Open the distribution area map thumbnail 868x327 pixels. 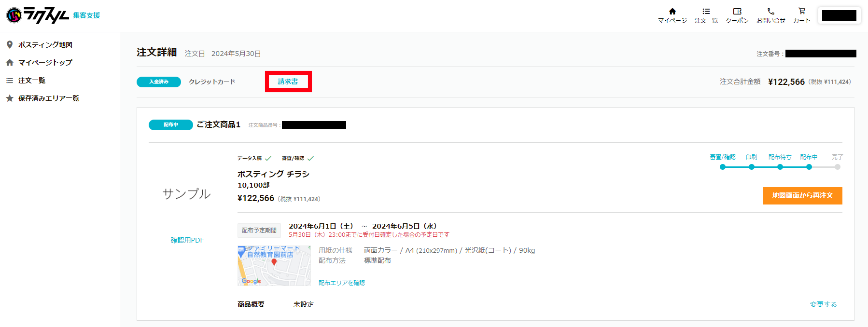(x=274, y=266)
